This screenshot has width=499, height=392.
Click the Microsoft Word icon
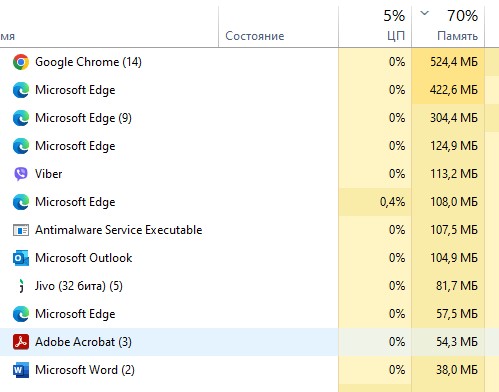coord(21,370)
